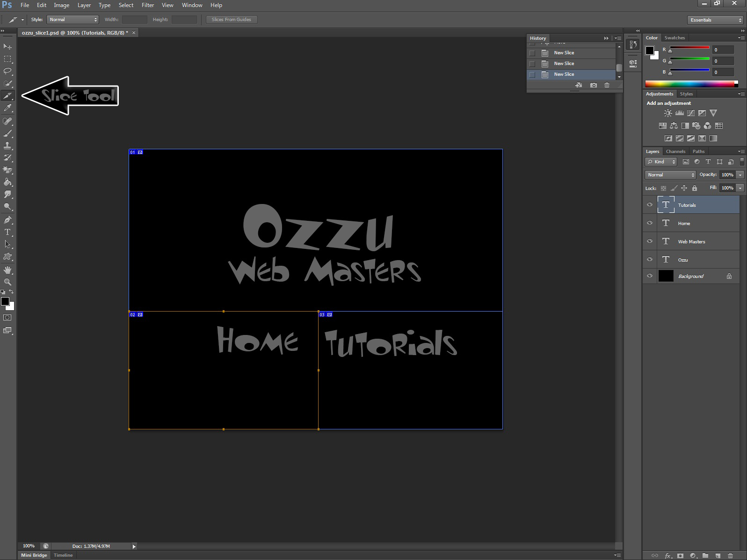Open the Filter menu
Viewport: 747px width, 560px height.
tap(148, 5)
